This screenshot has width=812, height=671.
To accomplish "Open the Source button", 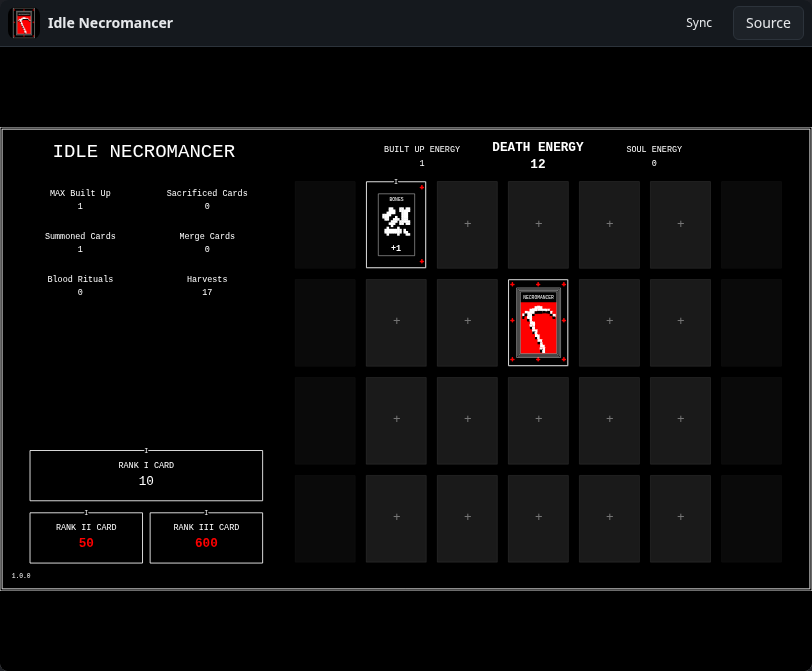I will [768, 23].
